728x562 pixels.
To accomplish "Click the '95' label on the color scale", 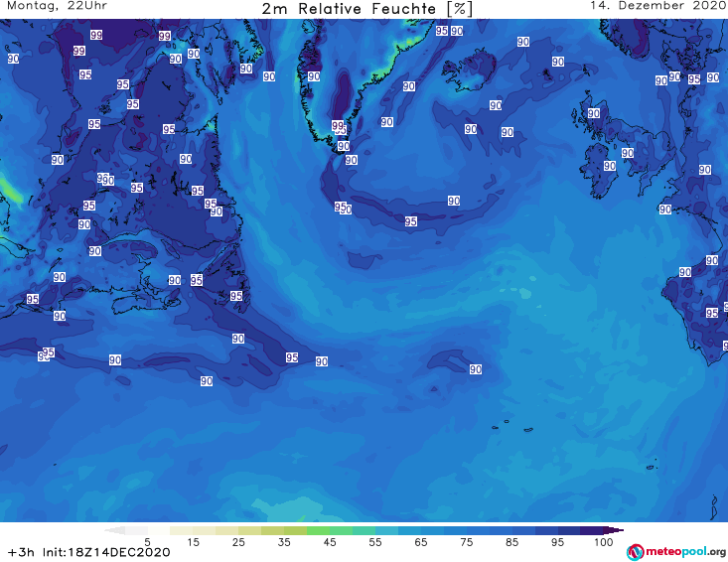I will (557, 542).
